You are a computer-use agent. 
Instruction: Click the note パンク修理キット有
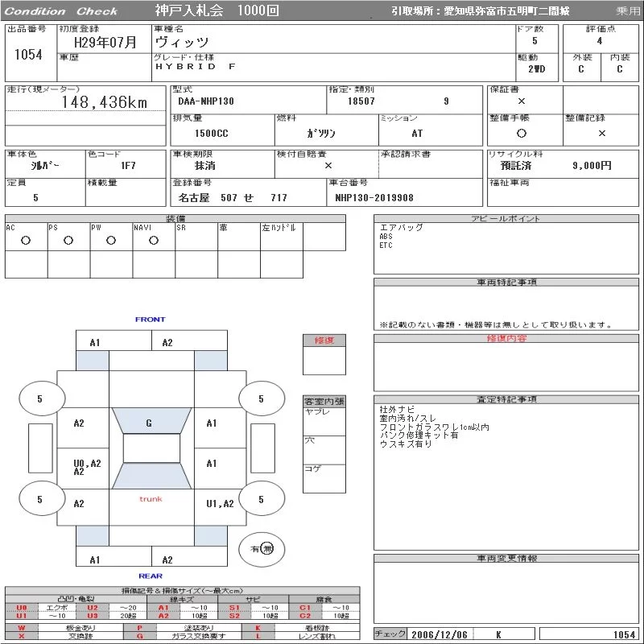[x=419, y=436]
